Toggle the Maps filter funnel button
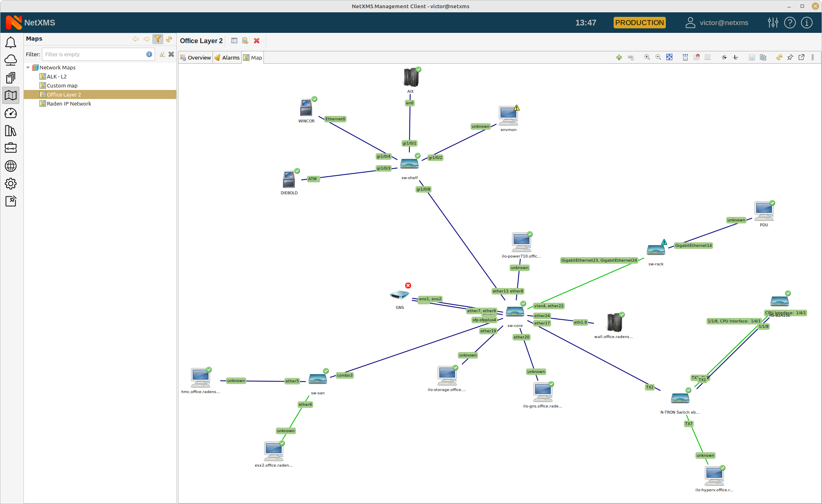Viewport: 822px width, 504px height. coord(158,39)
